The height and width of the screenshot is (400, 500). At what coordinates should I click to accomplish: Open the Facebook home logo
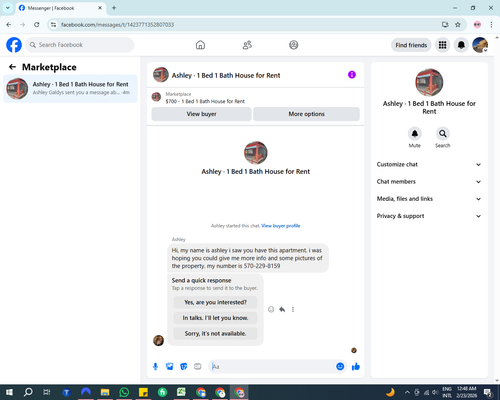point(14,45)
